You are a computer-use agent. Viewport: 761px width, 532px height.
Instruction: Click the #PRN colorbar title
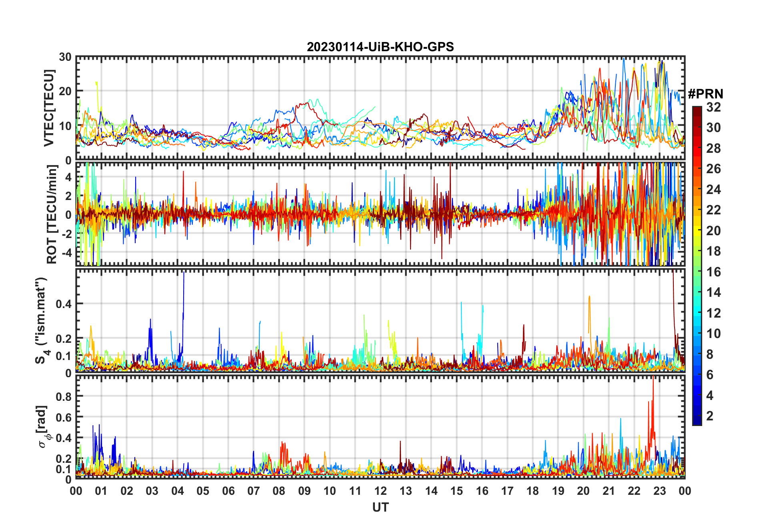point(705,94)
